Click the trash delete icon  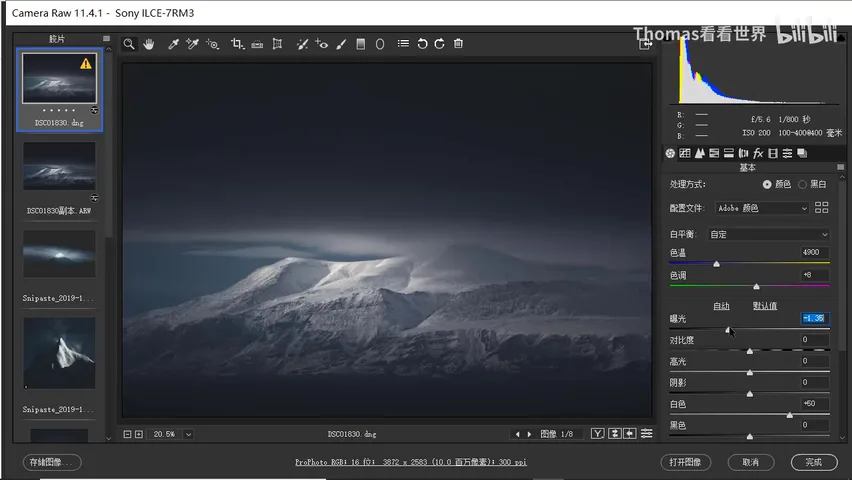pyautogui.click(x=459, y=43)
